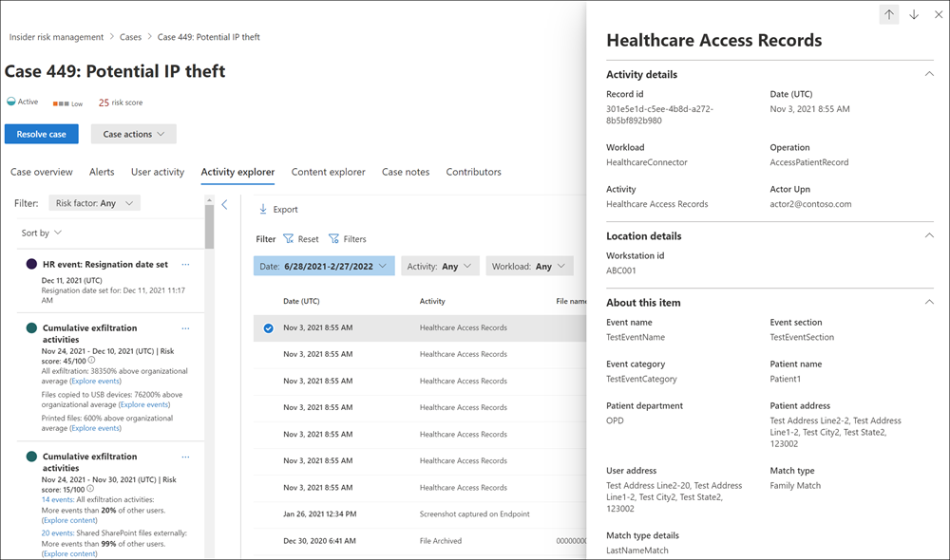Deselect the checked Nov 3 8:55 AM row
The image size is (950, 560).
coord(269,328)
